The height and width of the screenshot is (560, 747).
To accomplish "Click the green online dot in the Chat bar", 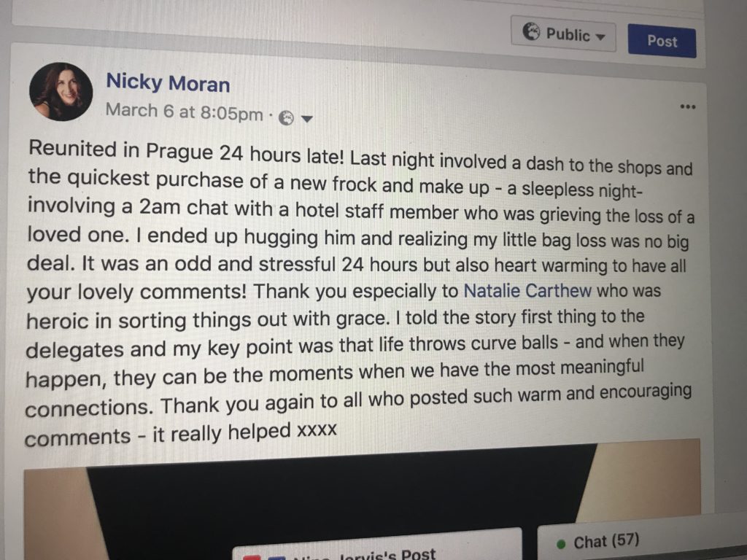I will click(x=561, y=544).
